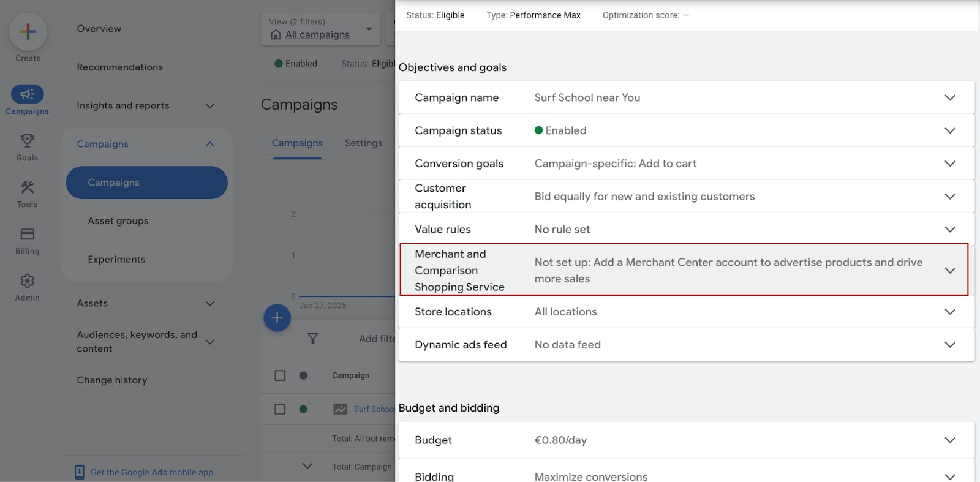Click Get the Google Ads mobile app link
The image size is (980, 482).
click(151, 472)
